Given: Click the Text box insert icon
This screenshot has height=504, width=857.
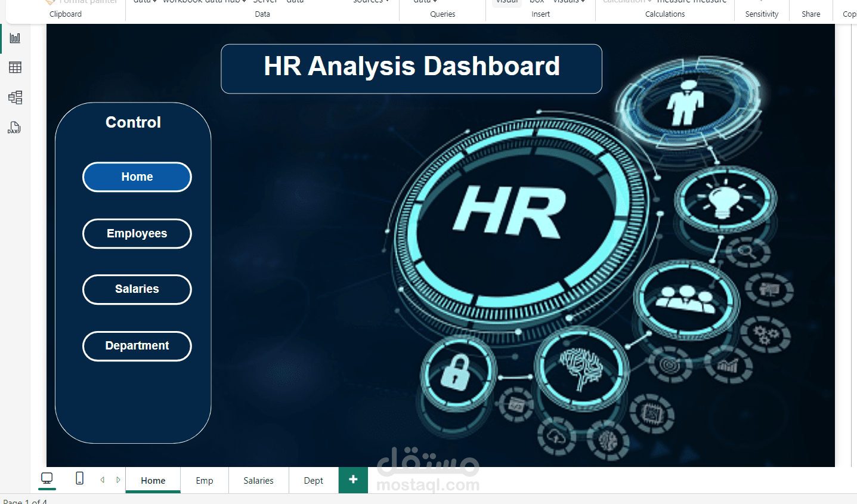Looking at the screenshot, I should (x=536, y=2).
